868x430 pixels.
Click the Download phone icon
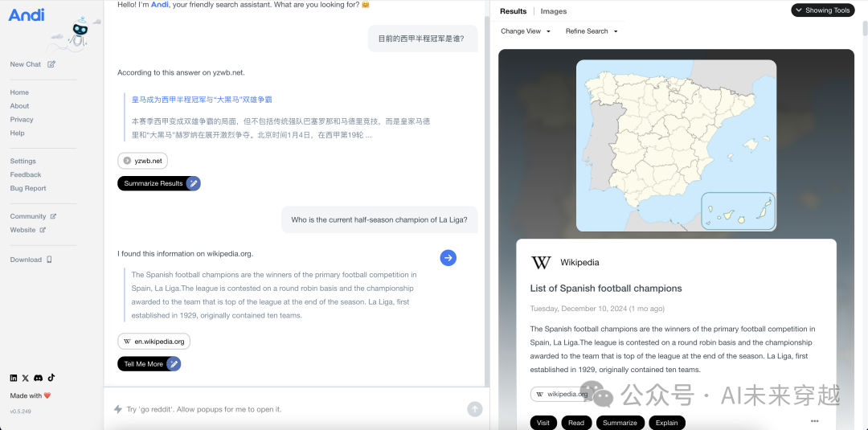pyautogui.click(x=49, y=260)
